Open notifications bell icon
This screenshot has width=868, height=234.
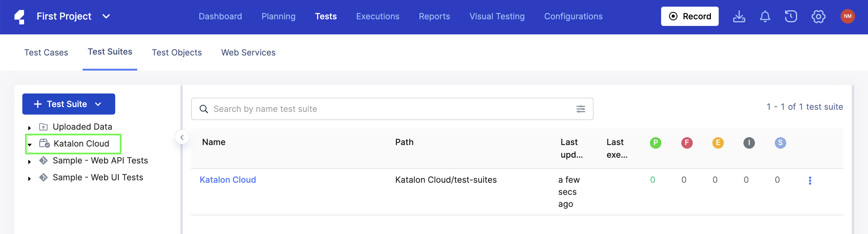765,17
